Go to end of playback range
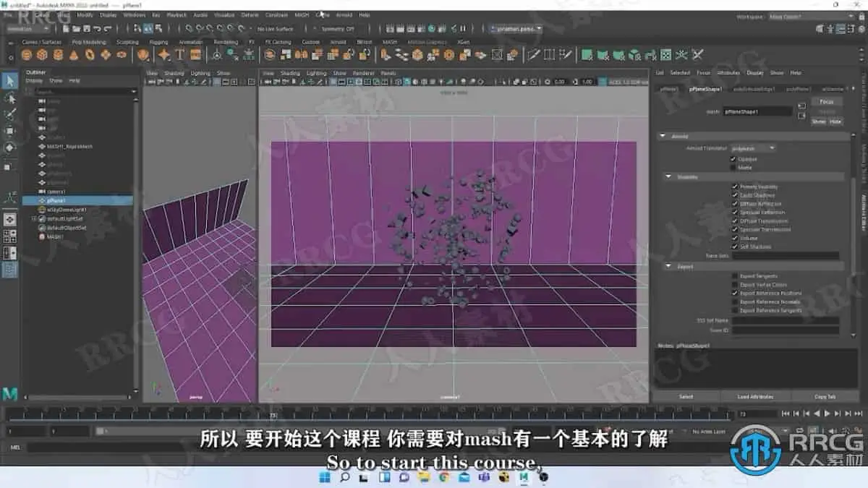 (857, 414)
